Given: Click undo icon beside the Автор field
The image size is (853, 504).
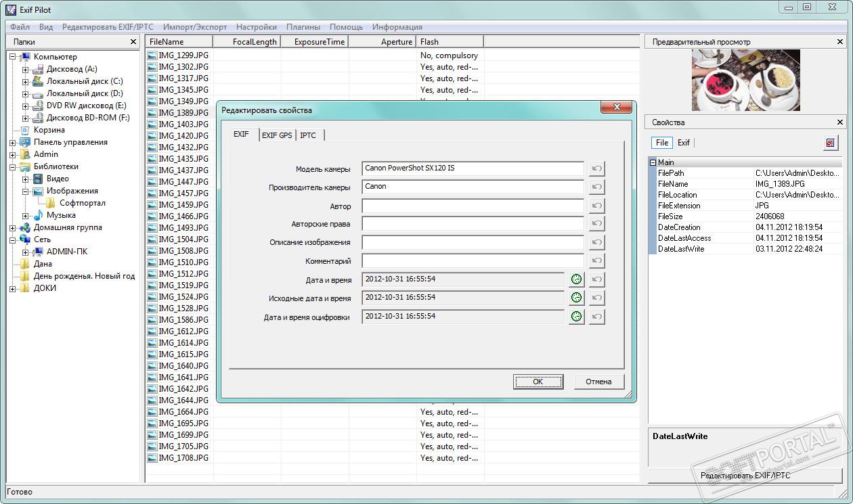Looking at the screenshot, I should point(596,206).
